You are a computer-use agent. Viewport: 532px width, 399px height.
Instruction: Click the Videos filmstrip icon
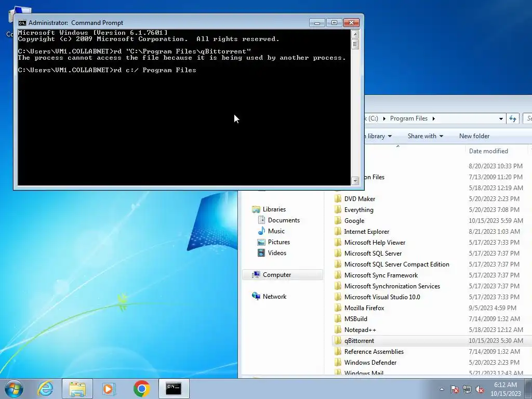point(261,253)
